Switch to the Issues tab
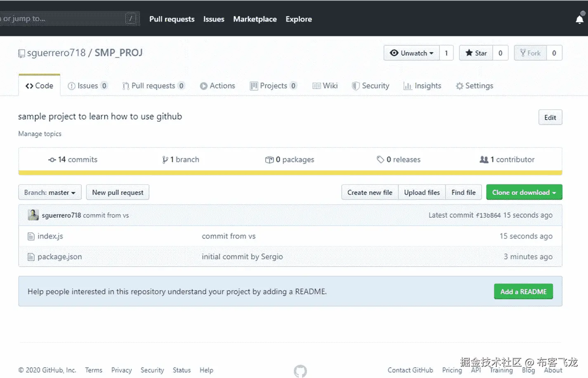Screen dimensions: 588x378 tap(87, 86)
